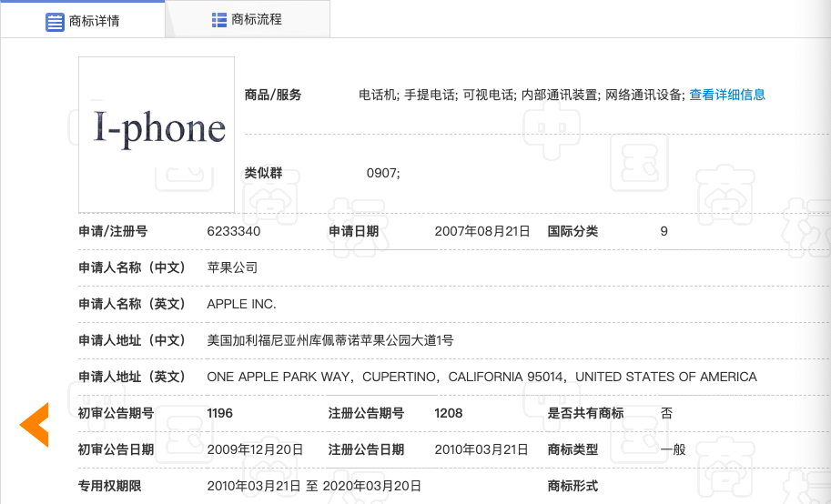Click the I-phone trademark image
Screen dimensions: 831x504
coord(157,135)
